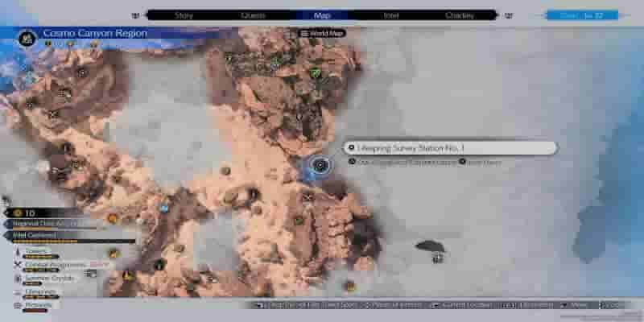The height and width of the screenshot is (322, 644).
Task: Click the World Map button
Action: click(x=323, y=33)
